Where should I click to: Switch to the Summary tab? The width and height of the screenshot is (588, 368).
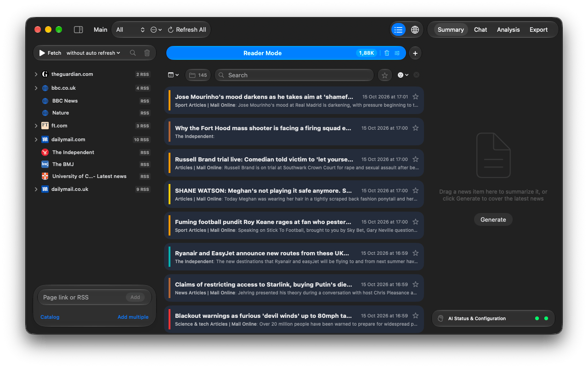coord(451,29)
